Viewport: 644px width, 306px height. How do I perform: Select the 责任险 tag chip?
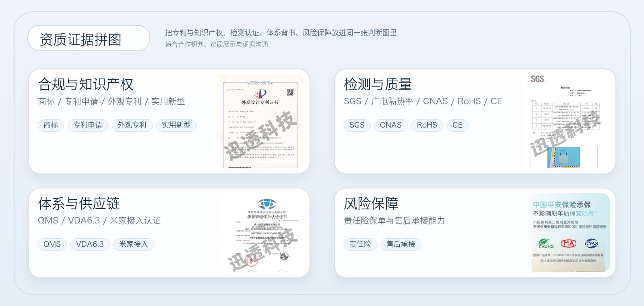click(x=360, y=244)
